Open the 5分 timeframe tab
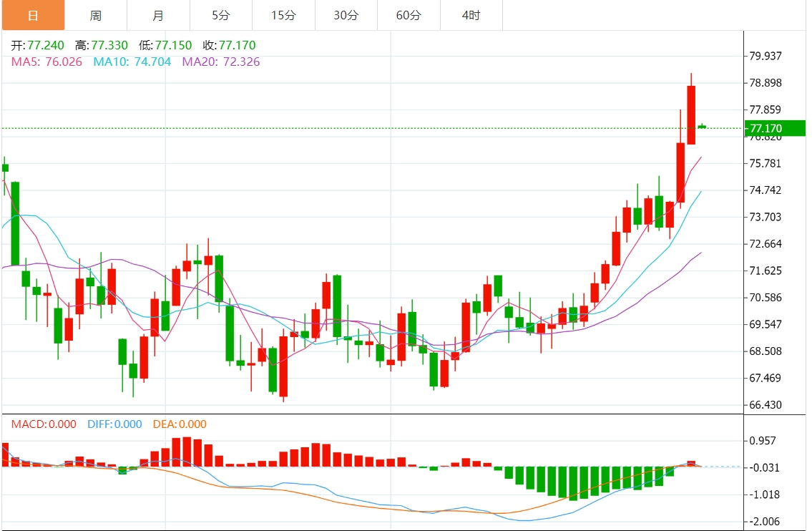This screenshot has width=812, height=531. click(221, 16)
